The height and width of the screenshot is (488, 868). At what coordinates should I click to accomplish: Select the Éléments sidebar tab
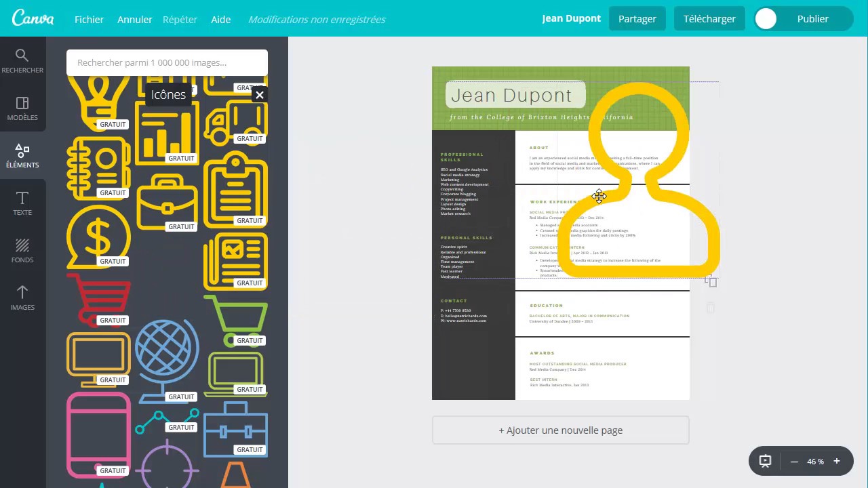tap(22, 155)
